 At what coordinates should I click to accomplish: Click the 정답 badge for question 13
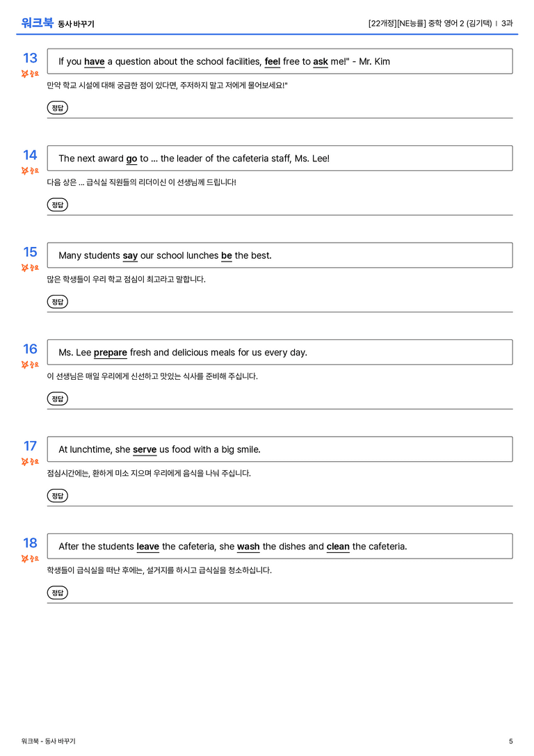click(57, 108)
